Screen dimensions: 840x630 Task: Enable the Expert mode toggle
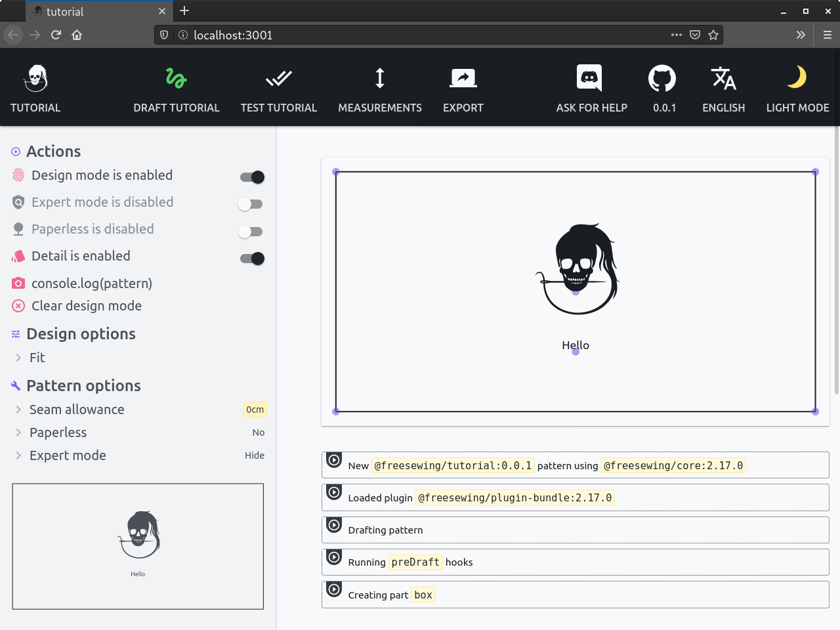251,204
